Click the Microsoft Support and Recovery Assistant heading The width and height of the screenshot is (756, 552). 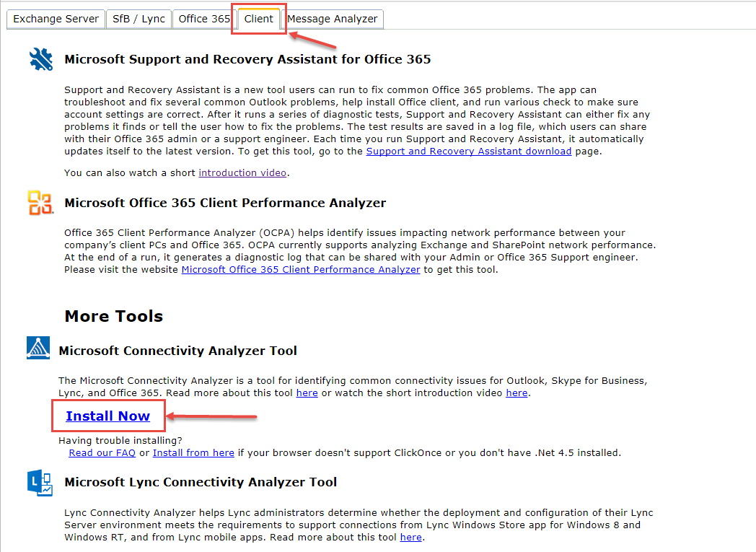coord(248,59)
